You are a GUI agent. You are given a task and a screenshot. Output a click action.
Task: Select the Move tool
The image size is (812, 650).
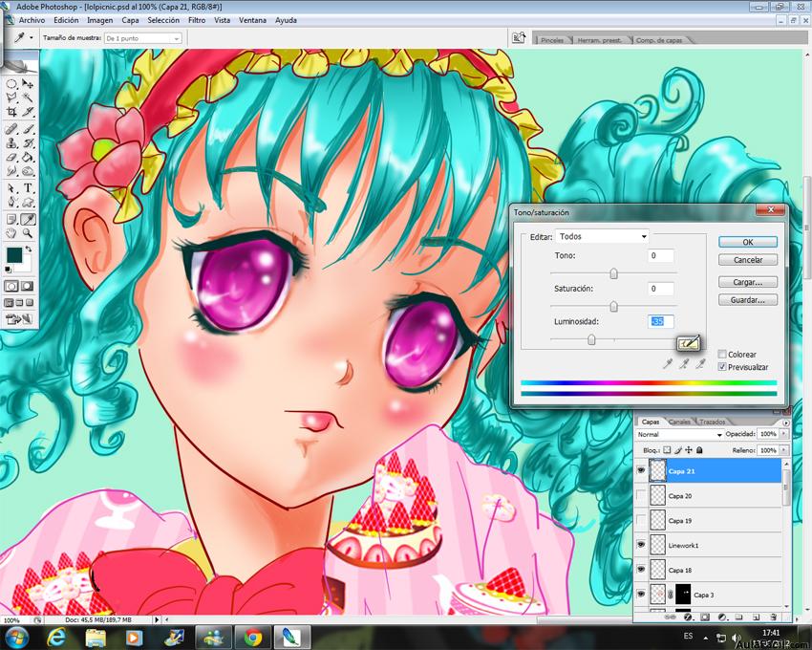[x=28, y=84]
